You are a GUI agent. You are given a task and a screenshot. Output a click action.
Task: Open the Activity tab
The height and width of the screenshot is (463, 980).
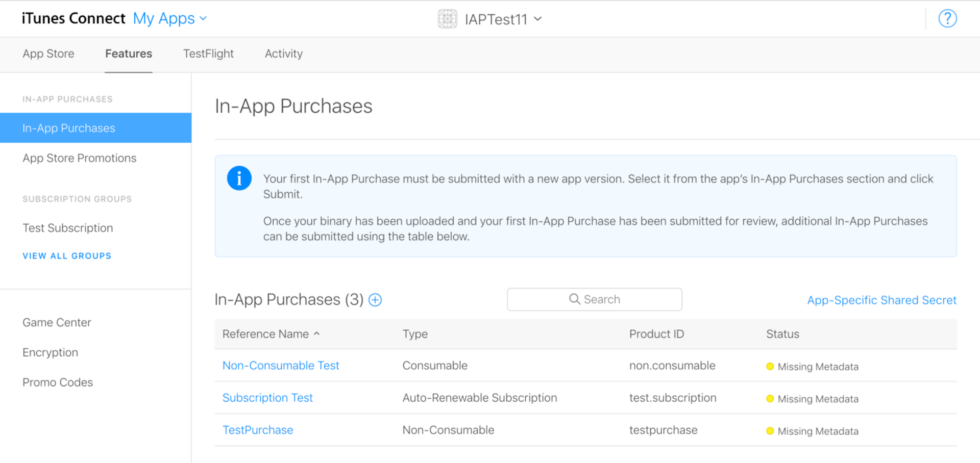[283, 54]
